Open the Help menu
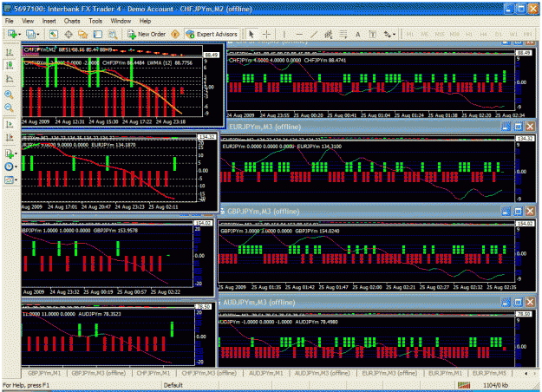This screenshot has width=542, height=392. point(145,21)
